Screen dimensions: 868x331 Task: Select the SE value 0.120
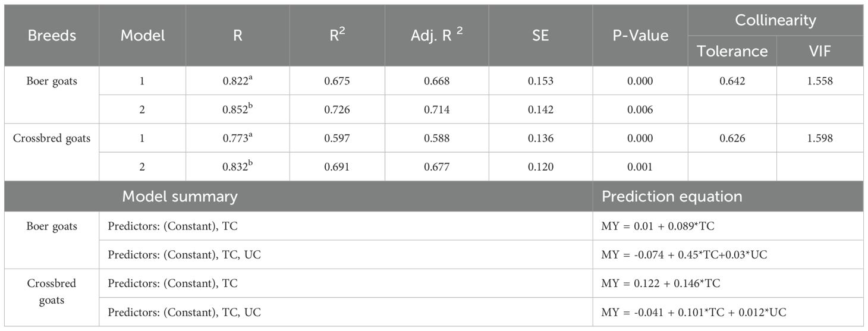(541, 168)
